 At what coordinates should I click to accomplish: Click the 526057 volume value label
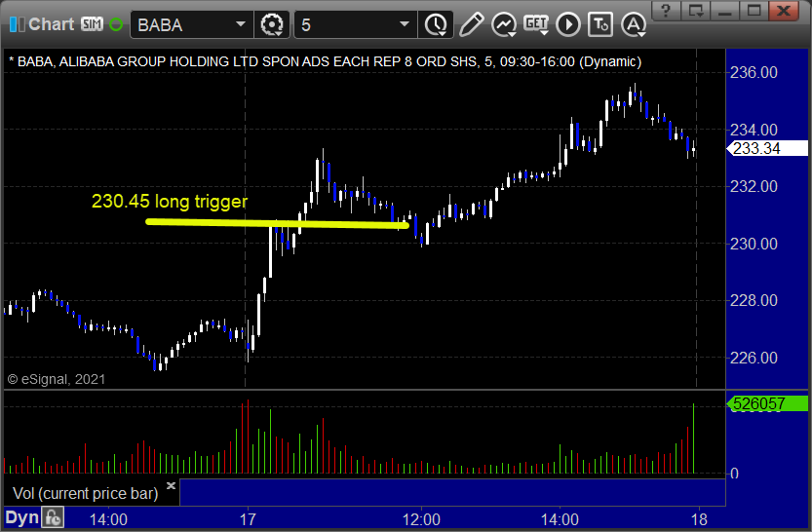pyautogui.click(x=767, y=403)
